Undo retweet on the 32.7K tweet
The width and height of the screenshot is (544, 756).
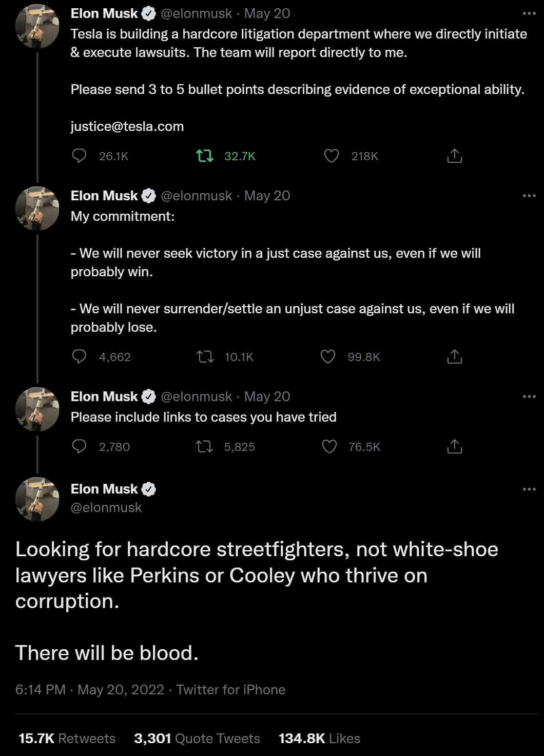(x=205, y=156)
